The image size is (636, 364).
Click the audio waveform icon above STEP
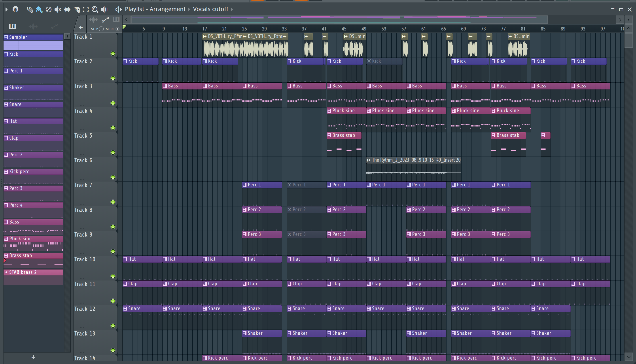point(93,19)
